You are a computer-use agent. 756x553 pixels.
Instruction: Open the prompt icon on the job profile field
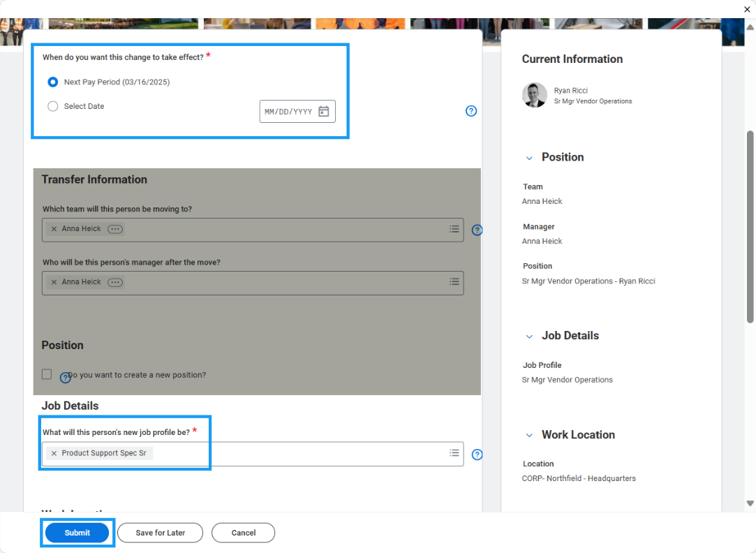pyautogui.click(x=454, y=453)
